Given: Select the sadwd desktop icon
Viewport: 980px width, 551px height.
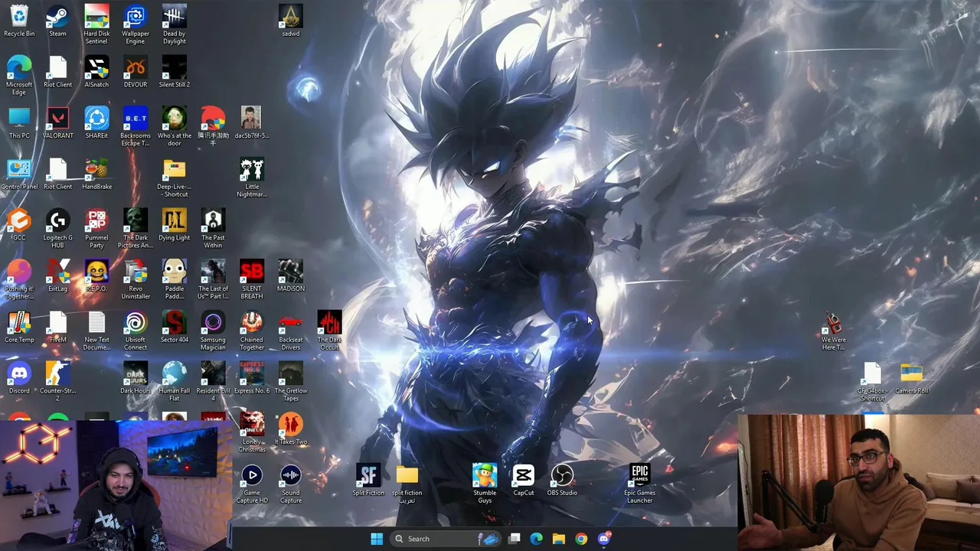Looking at the screenshot, I should click(x=291, y=21).
